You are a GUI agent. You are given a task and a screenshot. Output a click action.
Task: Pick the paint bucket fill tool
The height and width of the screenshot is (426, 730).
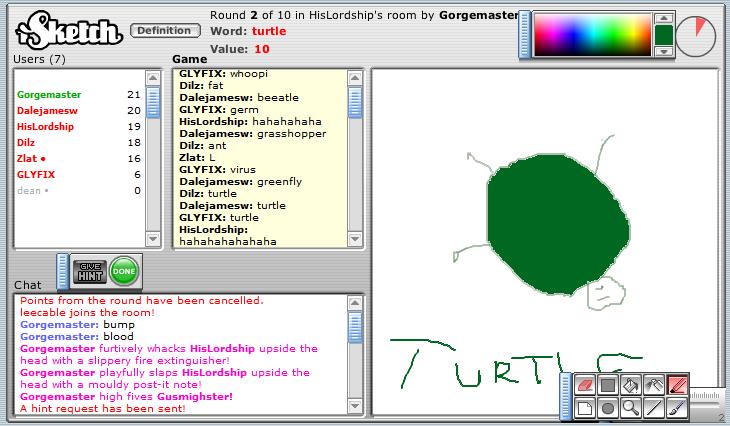click(631, 385)
